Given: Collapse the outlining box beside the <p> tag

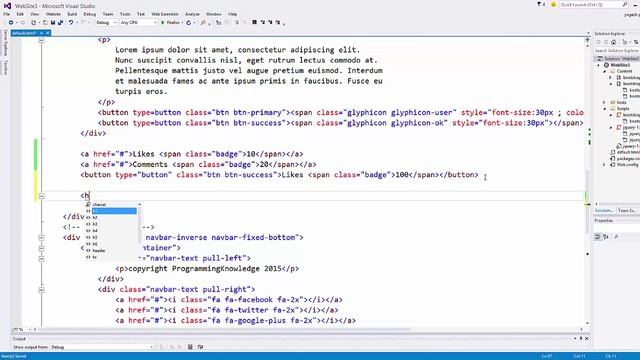Looking at the screenshot, I should click(x=41, y=40).
